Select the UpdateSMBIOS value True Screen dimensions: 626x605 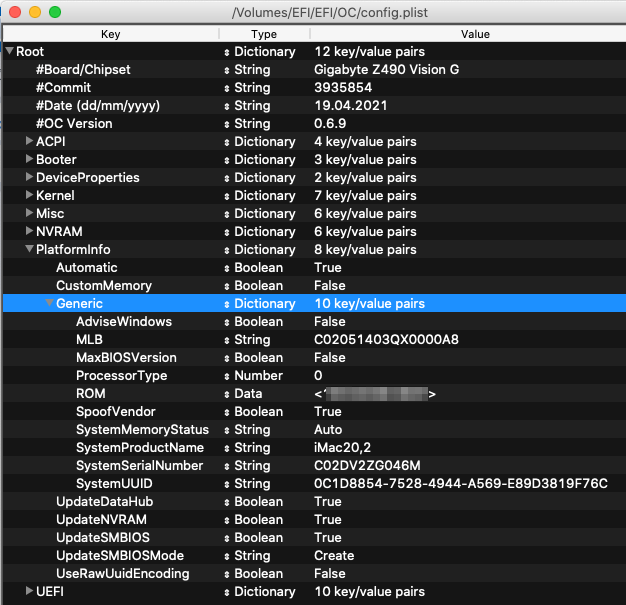(x=328, y=538)
